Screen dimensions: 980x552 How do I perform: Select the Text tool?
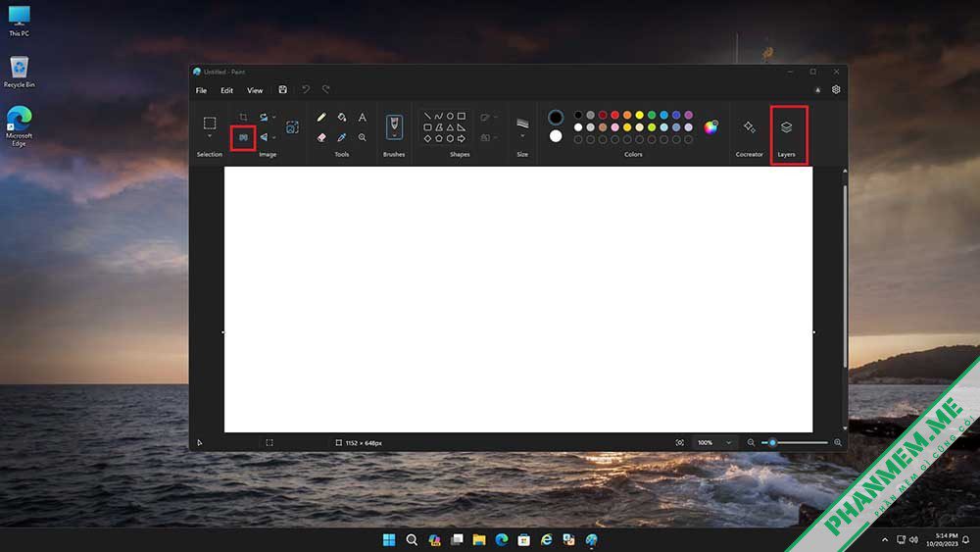362,117
